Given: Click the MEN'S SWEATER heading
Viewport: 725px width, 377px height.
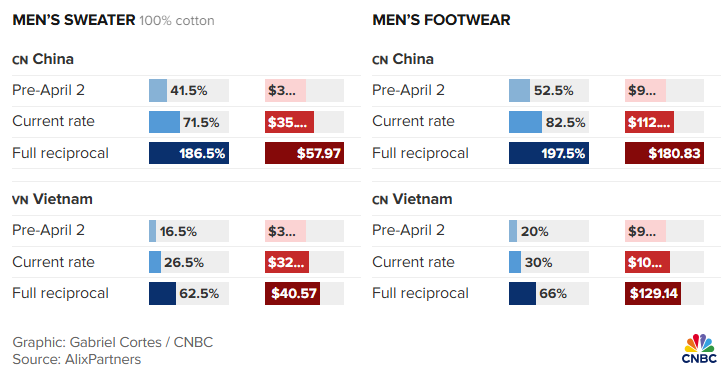Looking at the screenshot, I should tap(74, 20).
